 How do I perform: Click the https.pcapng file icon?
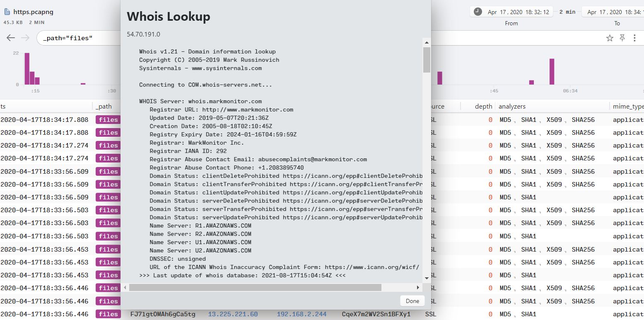point(7,12)
